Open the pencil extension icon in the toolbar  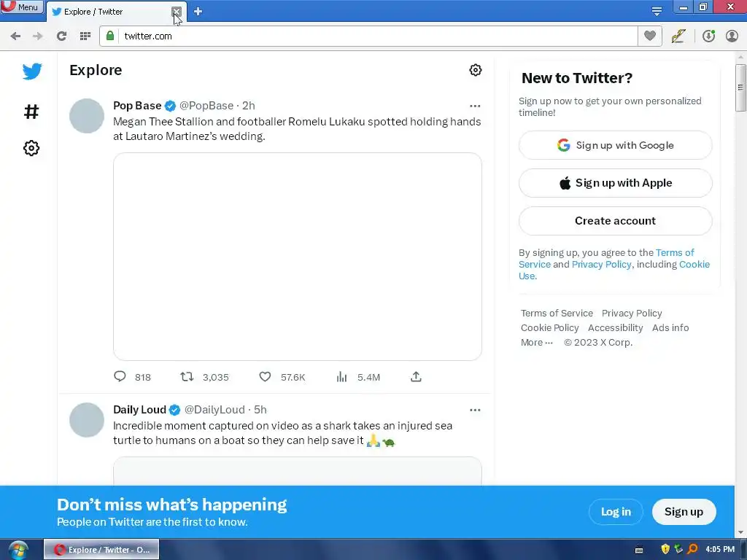[678, 36]
